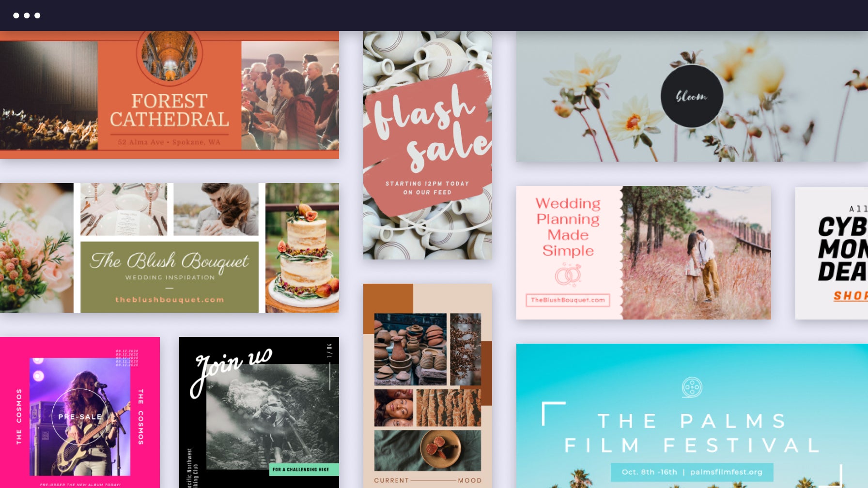Open the theblushbouquet.com link on wedding banner

[x=169, y=300]
